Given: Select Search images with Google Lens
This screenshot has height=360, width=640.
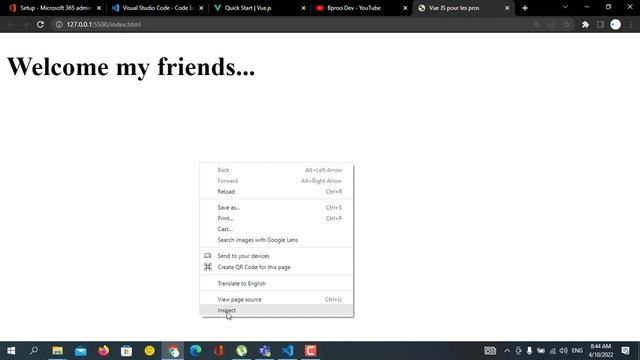Looking at the screenshot, I should point(276,240).
